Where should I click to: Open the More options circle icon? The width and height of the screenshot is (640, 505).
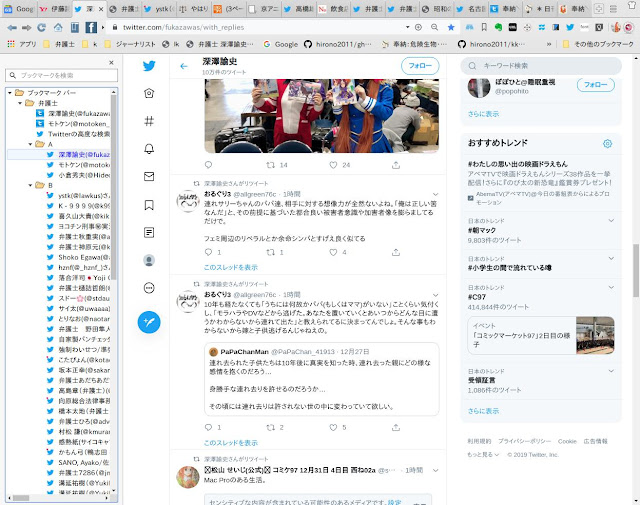pyautogui.click(x=149, y=288)
